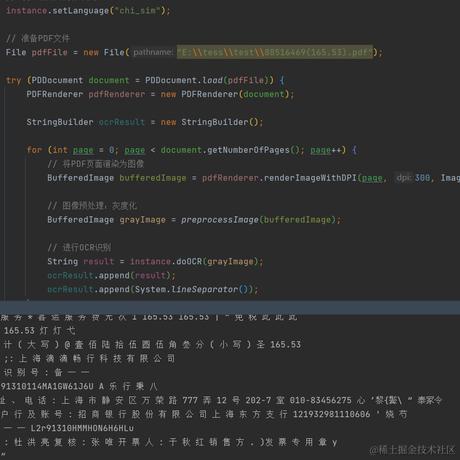This screenshot has height=460, width=460.
Task: Click the PDDocument.load(pdfFile) call
Action: [209, 80]
